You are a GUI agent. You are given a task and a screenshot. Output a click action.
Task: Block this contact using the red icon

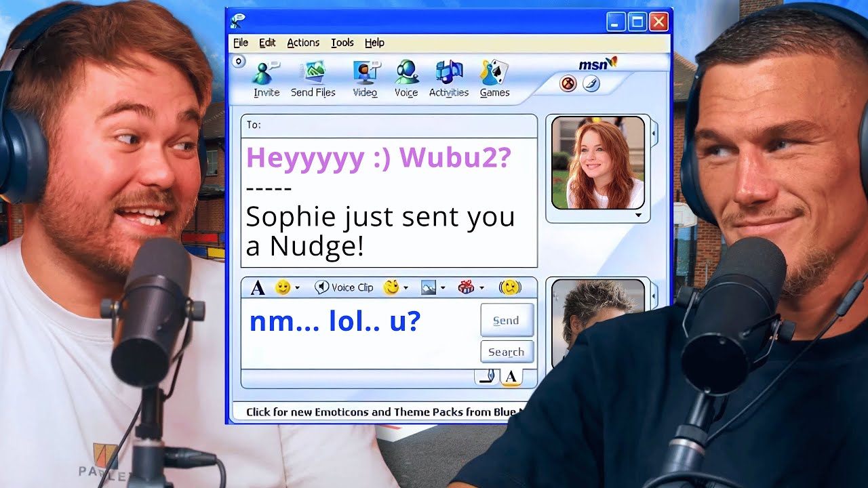568,83
